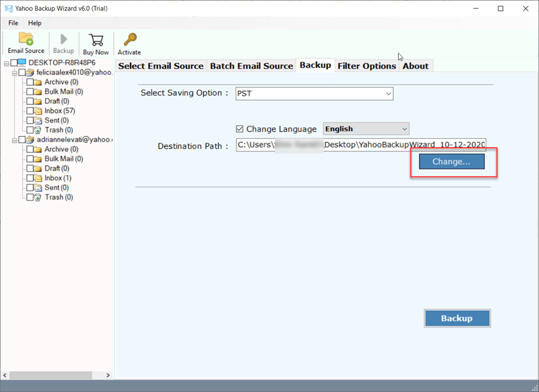This screenshot has height=392, width=539.
Task: Select the adriannelevati@yahoo account label
Action: click(75, 140)
